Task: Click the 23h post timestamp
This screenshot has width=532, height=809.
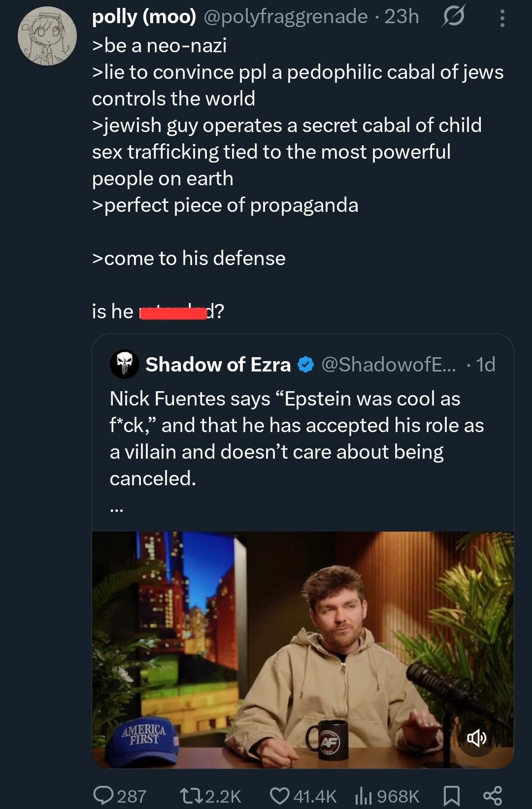Action: click(x=401, y=17)
